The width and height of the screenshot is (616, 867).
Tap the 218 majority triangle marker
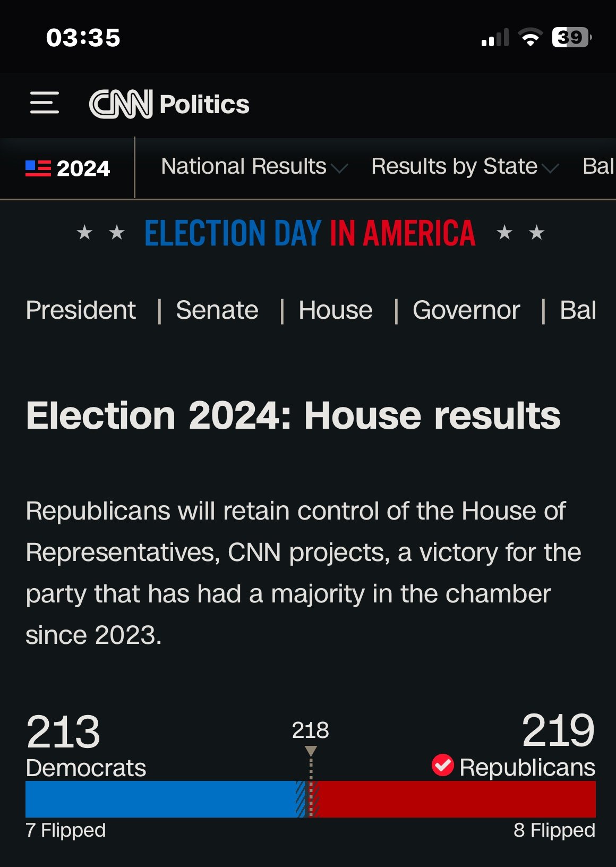(x=311, y=751)
